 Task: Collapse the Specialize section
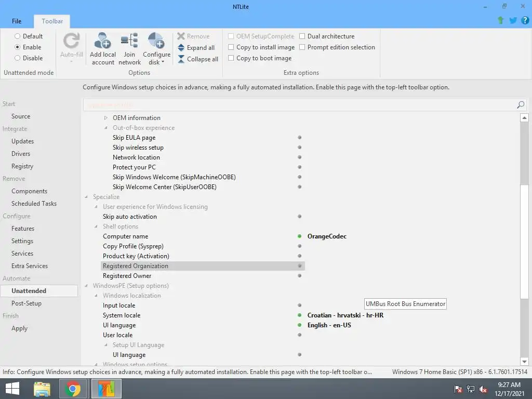pos(86,197)
